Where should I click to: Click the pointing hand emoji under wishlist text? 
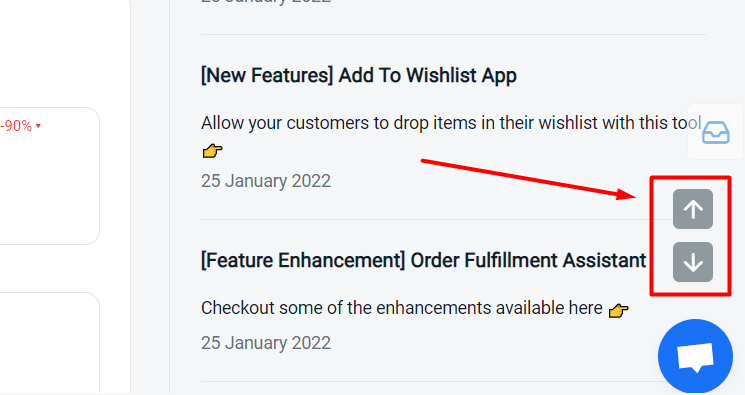click(212, 151)
